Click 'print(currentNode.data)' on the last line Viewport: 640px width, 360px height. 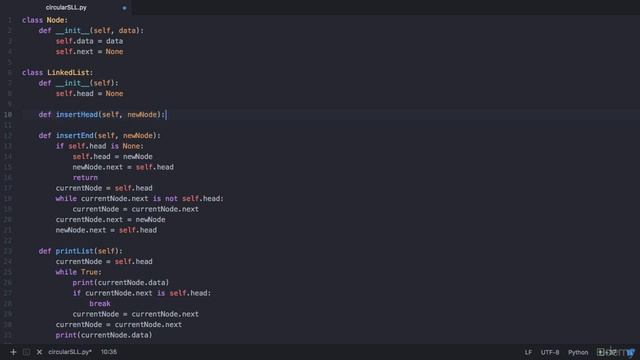[104, 335]
